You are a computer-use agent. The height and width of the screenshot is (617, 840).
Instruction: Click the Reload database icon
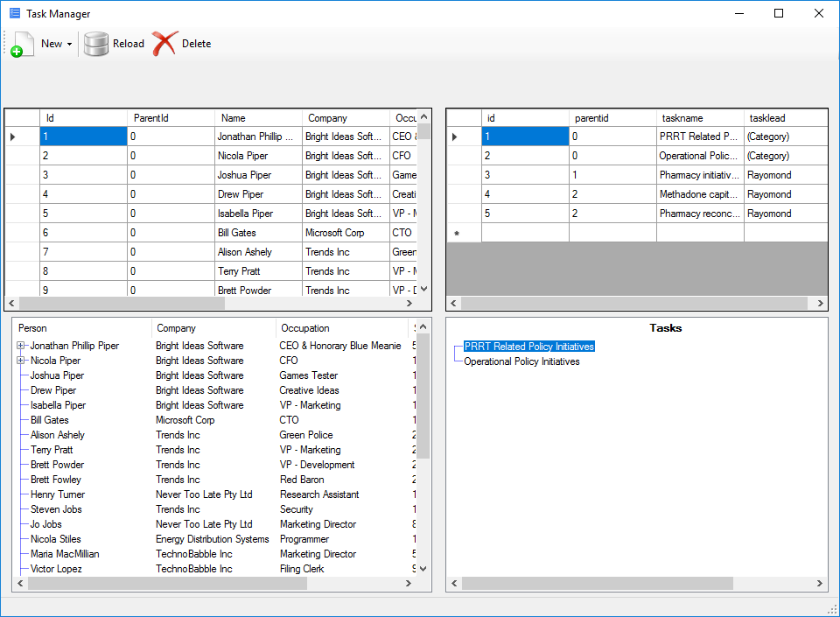[96, 44]
